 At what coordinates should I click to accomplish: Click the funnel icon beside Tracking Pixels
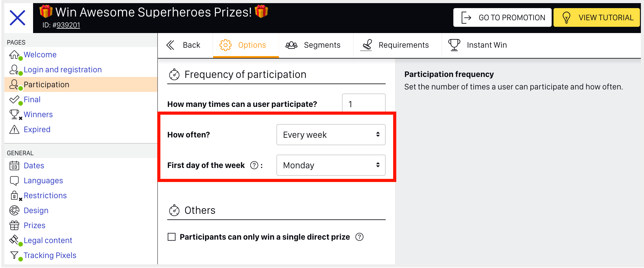tap(14, 255)
